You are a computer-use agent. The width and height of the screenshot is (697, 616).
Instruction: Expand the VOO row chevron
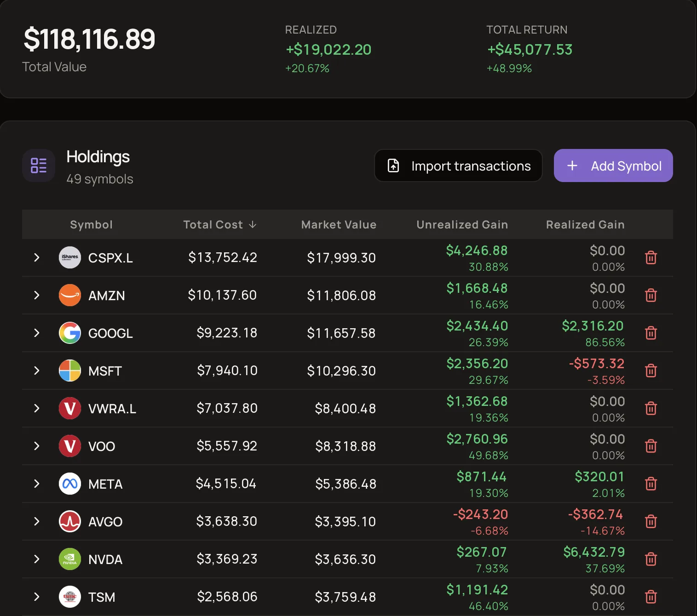[37, 446]
